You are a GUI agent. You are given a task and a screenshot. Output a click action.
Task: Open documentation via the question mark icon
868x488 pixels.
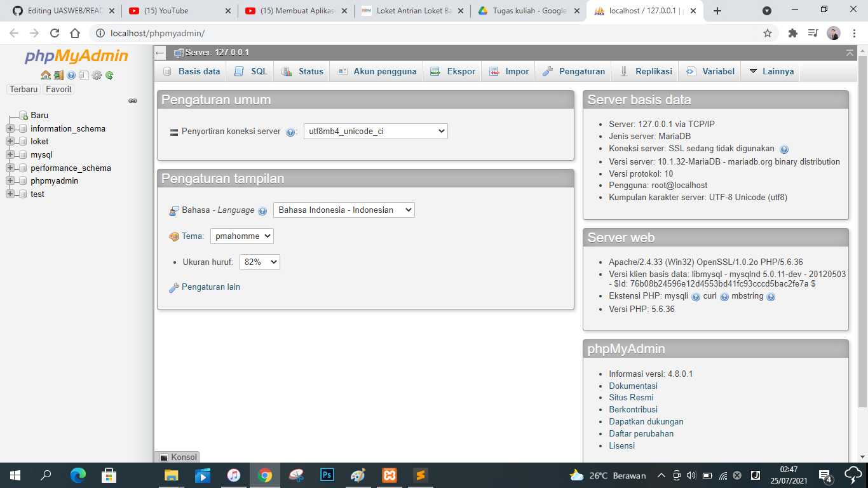click(71, 75)
